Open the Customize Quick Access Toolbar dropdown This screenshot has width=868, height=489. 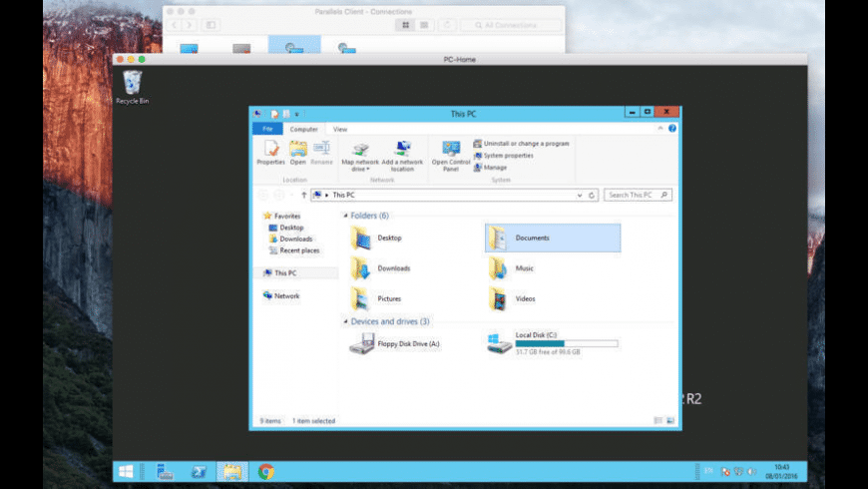coord(296,114)
